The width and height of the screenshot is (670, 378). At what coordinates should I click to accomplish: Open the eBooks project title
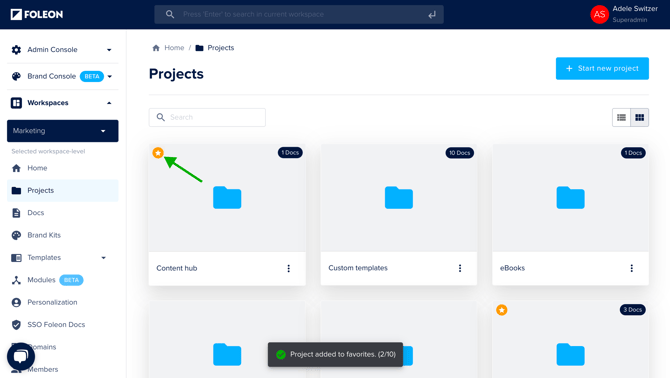click(x=512, y=268)
